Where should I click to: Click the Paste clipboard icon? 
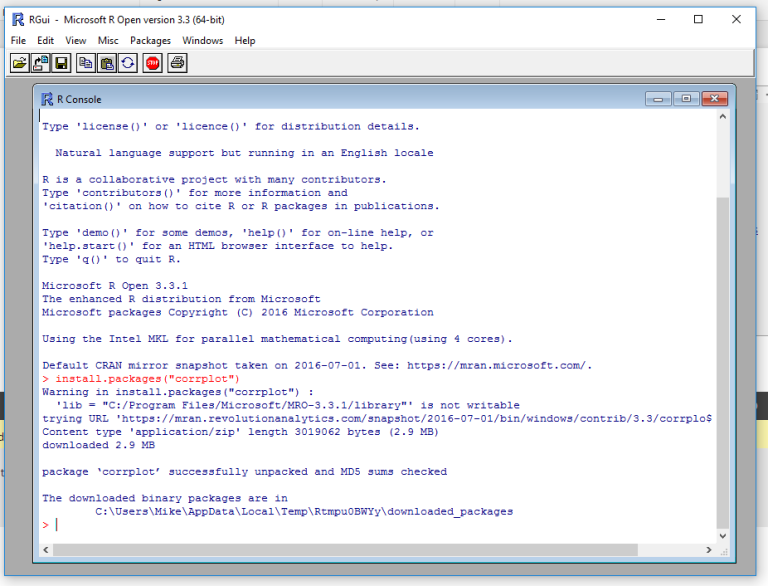(107, 63)
